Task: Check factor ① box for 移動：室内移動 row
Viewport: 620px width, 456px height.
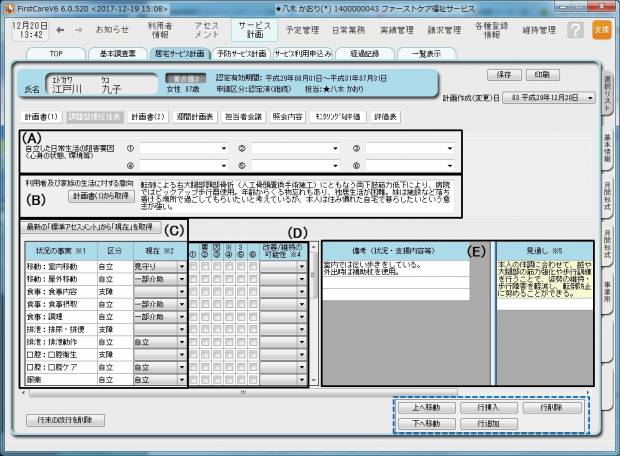Action: [193, 267]
